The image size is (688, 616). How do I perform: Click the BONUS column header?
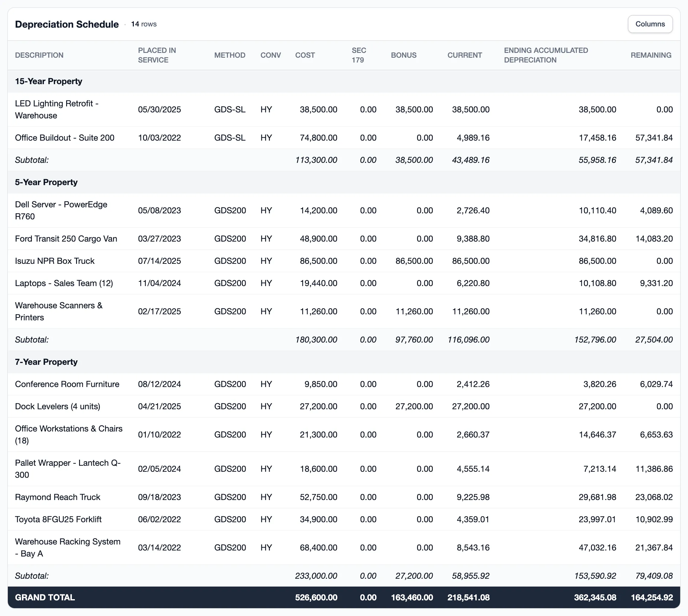404,55
